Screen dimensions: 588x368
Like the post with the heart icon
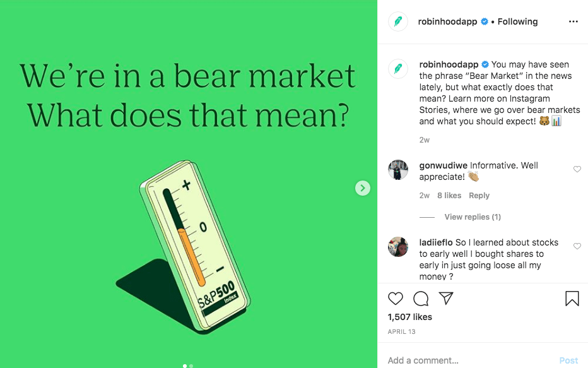coord(396,299)
